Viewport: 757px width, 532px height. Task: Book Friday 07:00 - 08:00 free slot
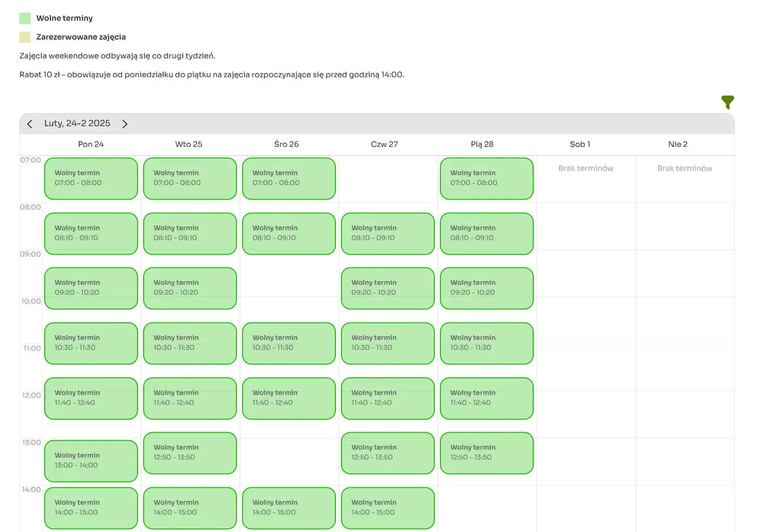(487, 178)
